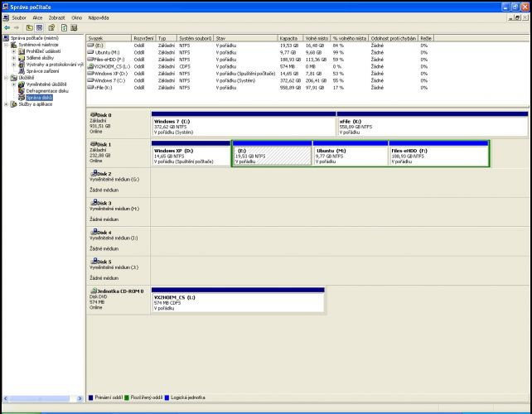Go back with the blue arrow toolbar button
Screen dimensions: 532x414
click(x=7, y=28)
